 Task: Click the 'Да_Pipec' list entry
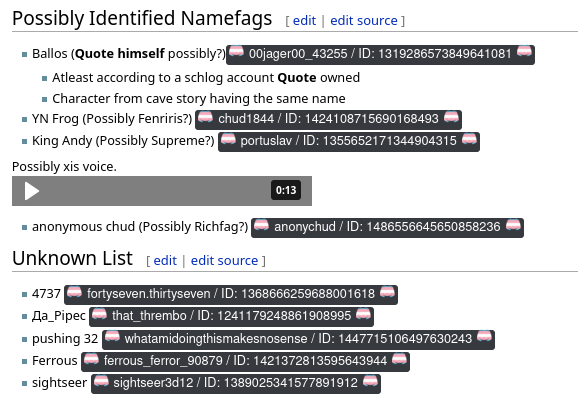pyautogui.click(x=59, y=316)
